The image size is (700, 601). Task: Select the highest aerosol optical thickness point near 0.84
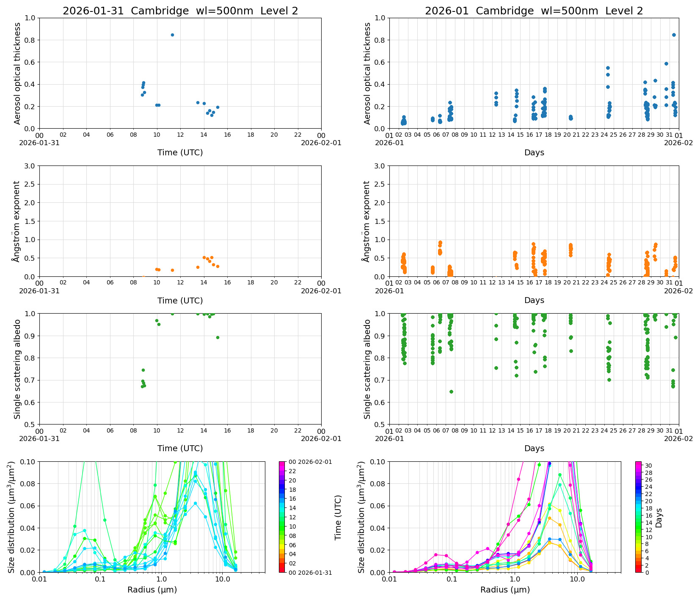tap(172, 35)
